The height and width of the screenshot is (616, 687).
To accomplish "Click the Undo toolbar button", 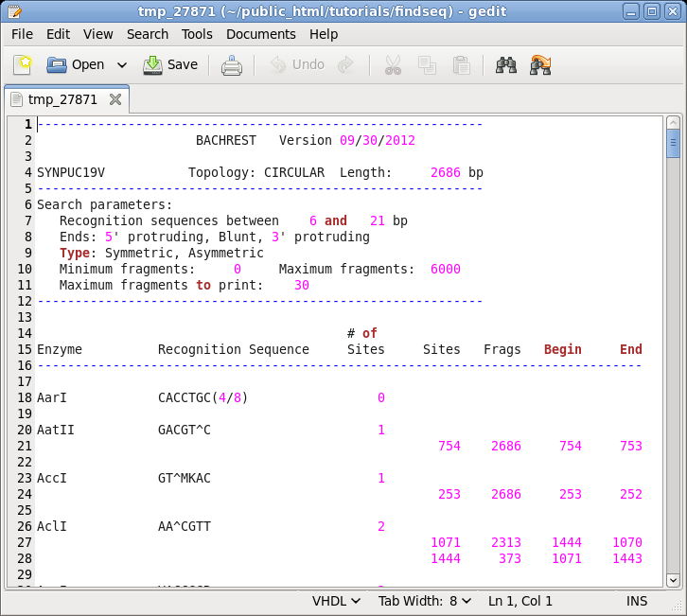I will 297,65.
